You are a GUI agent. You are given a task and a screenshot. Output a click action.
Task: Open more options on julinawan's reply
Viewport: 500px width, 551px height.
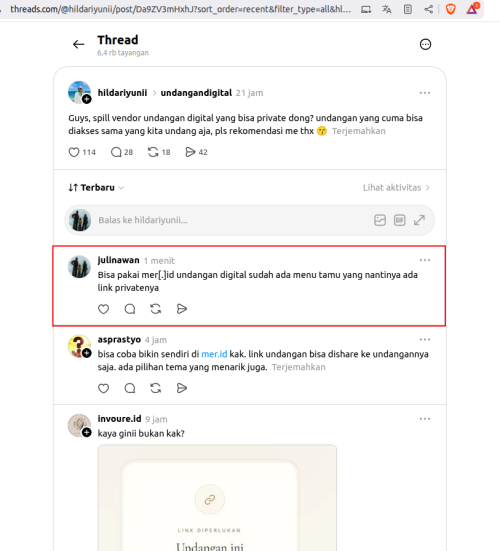(425, 260)
